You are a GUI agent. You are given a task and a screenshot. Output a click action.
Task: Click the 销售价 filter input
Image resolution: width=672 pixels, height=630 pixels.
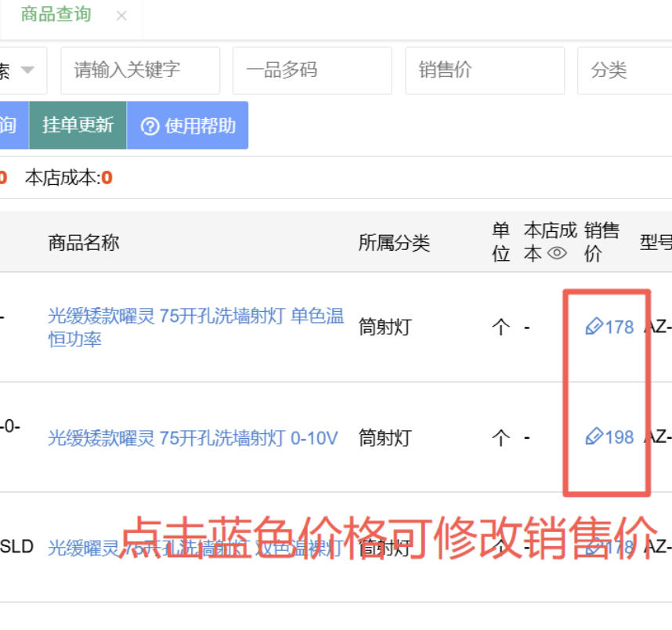(484, 71)
